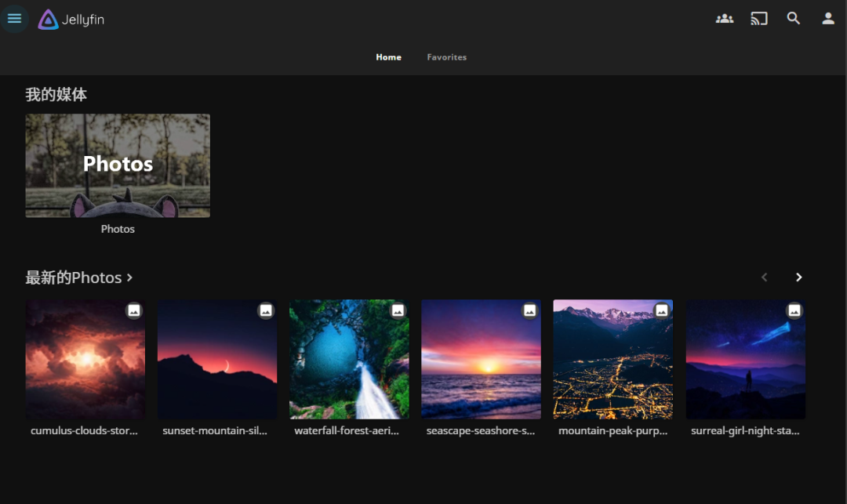Go to previous photos with left arrow

(x=764, y=277)
